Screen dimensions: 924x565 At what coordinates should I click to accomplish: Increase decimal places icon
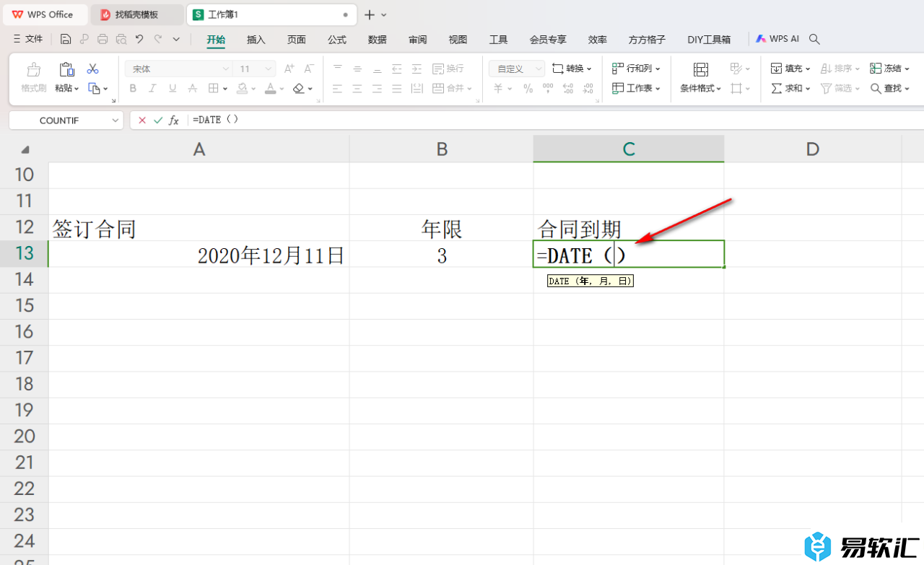(x=568, y=88)
